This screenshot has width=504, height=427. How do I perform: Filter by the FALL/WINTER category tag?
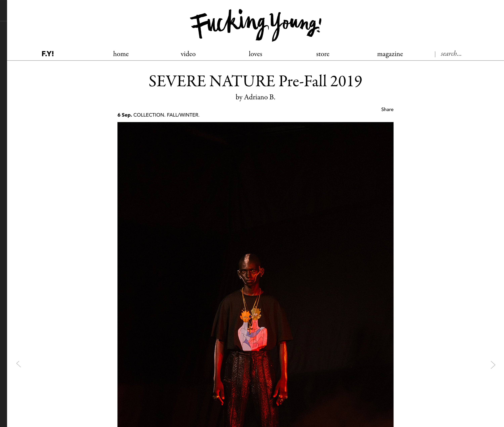[x=183, y=115]
